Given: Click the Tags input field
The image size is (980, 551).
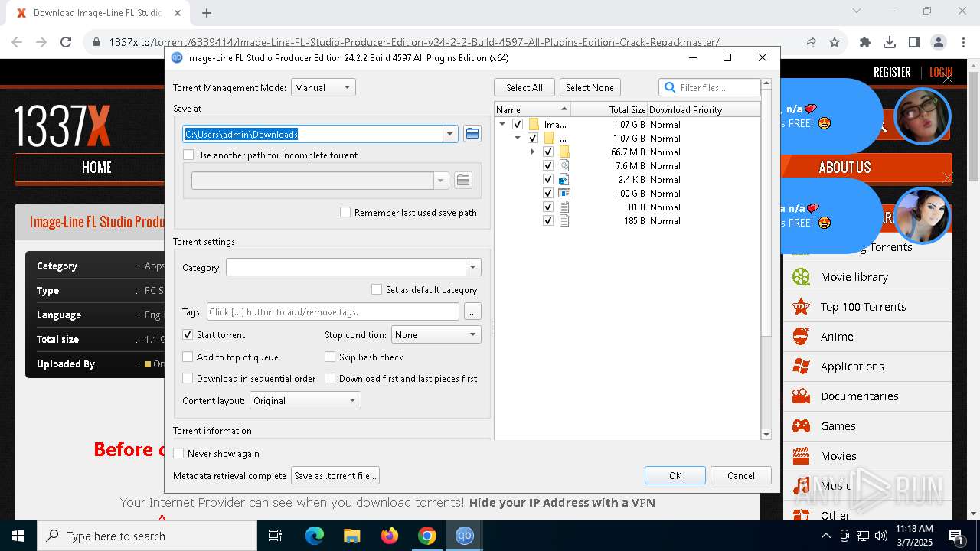Looking at the screenshot, I should (333, 312).
